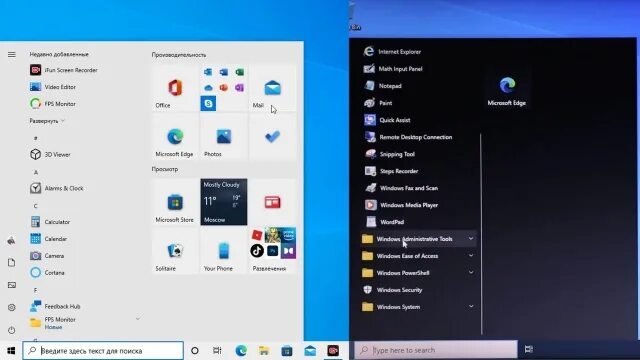Click the Russian search box on taskbar
Viewport: 640px width, 360px height.
pos(103,351)
